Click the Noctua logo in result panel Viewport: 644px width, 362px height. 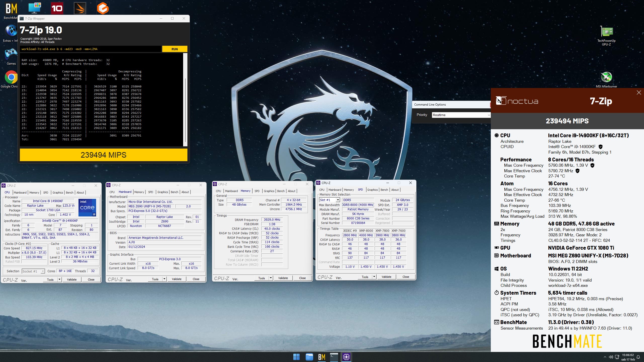coord(517,101)
